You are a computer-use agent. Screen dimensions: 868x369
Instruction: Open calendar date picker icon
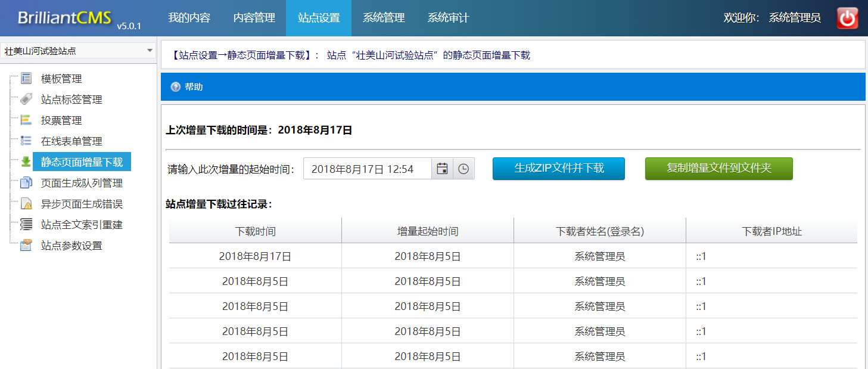click(x=442, y=169)
